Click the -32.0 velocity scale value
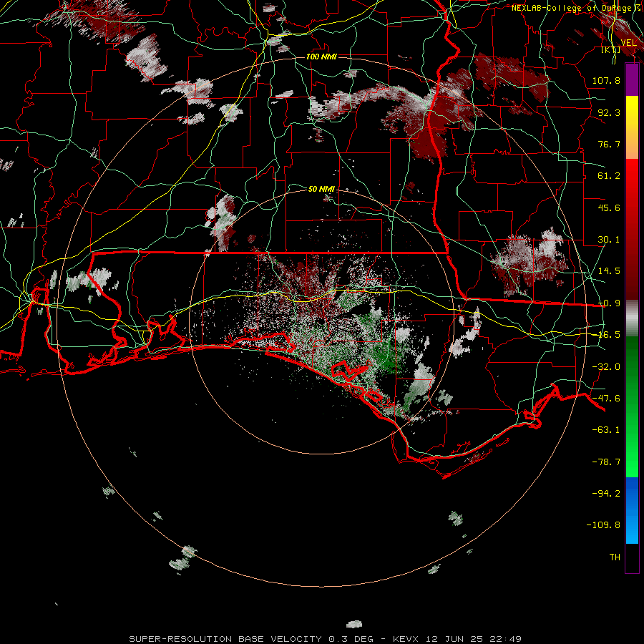The height and width of the screenshot is (644, 644). 606,367
